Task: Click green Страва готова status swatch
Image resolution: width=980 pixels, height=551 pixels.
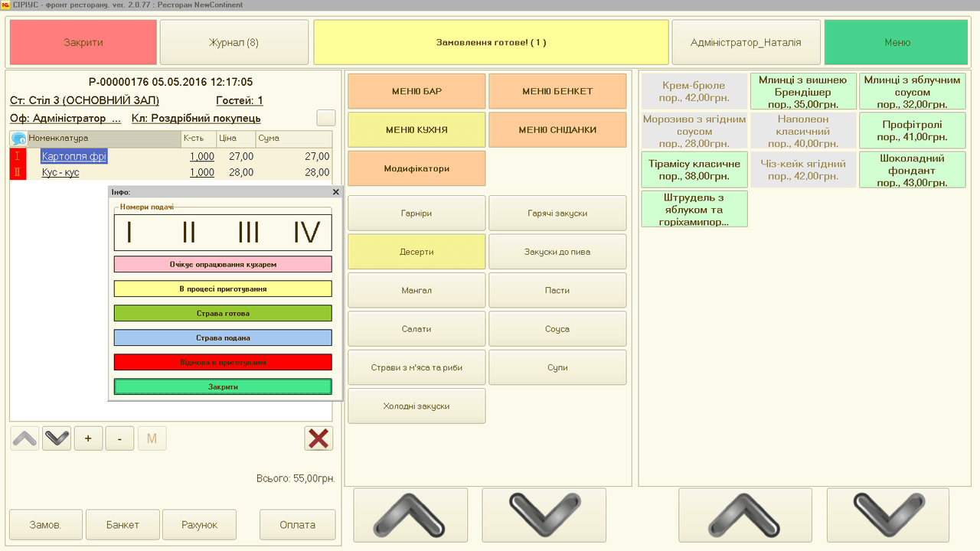Action: pyautogui.click(x=223, y=313)
